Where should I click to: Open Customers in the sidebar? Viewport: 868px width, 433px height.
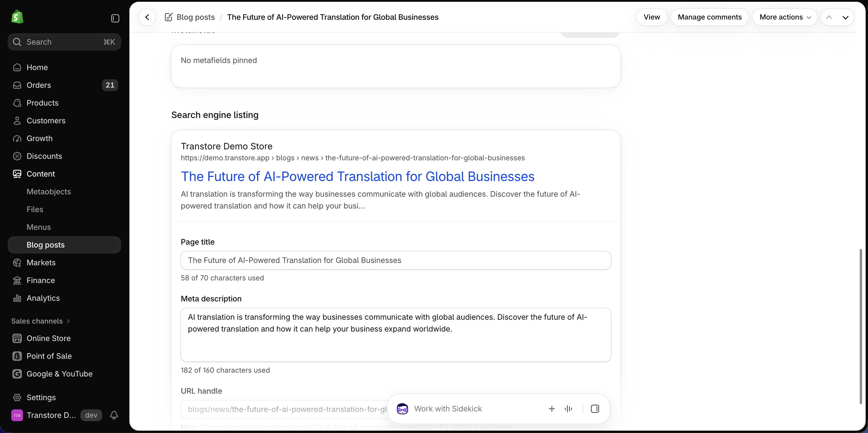click(x=64, y=120)
